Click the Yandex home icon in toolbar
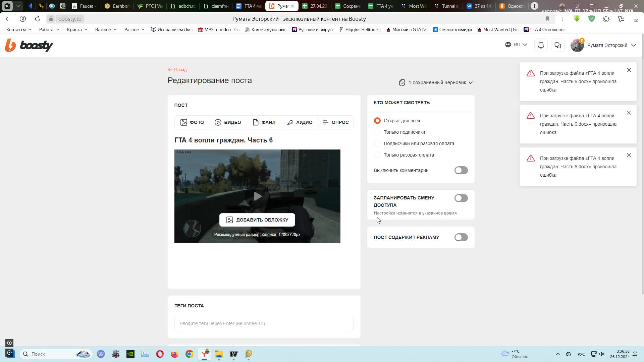The height and width of the screenshot is (362, 644). point(23,19)
